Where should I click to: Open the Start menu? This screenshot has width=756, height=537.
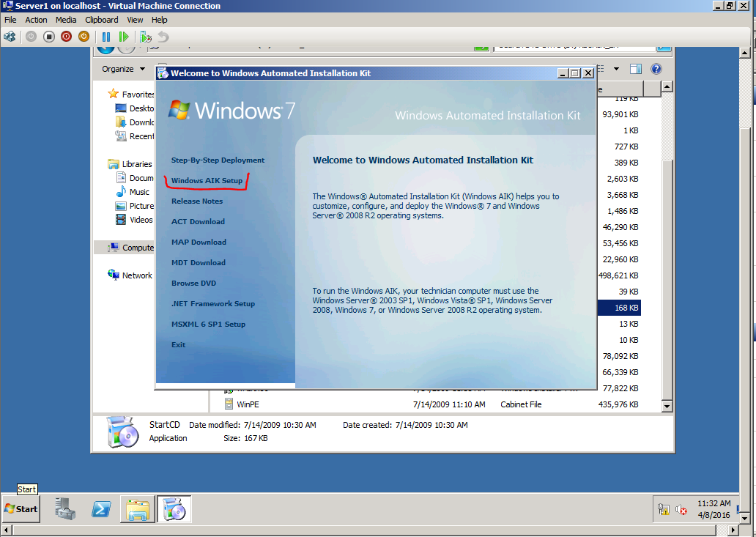pos(21,508)
